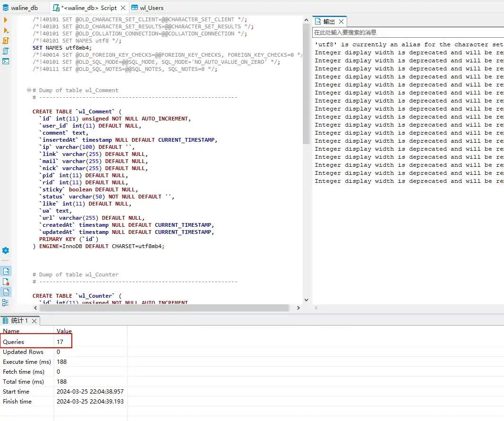Select the Total time (ms) row

click(x=64, y=382)
